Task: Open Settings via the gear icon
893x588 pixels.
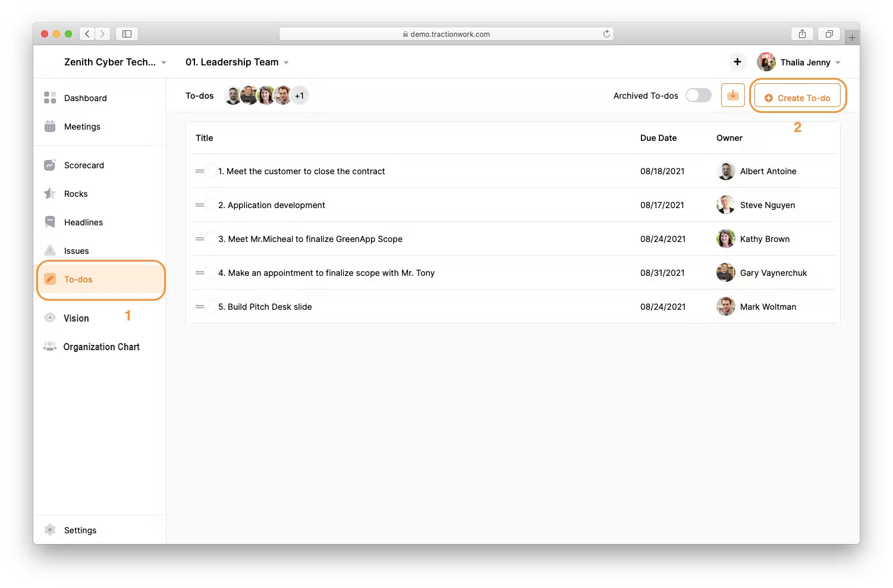Action: coord(50,530)
